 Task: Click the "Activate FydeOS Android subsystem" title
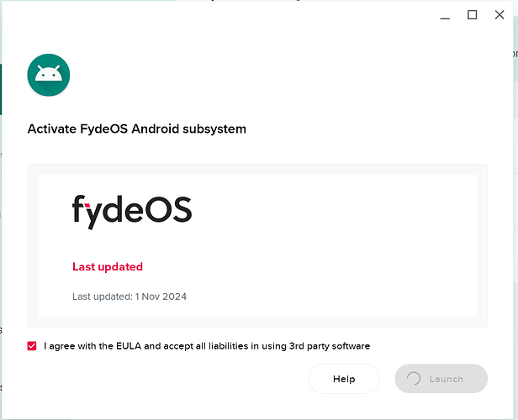click(137, 129)
